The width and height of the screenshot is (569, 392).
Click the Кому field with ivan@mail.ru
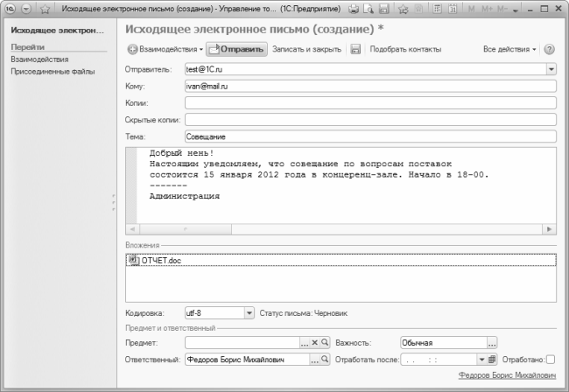pyautogui.click(x=370, y=86)
